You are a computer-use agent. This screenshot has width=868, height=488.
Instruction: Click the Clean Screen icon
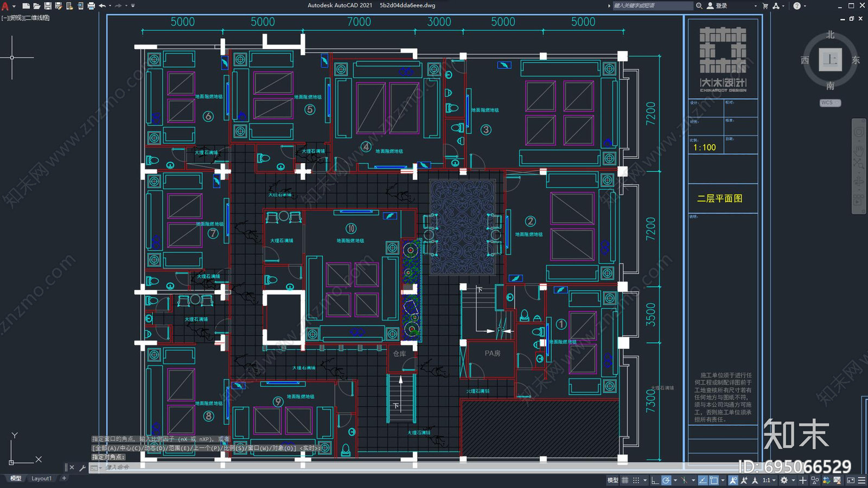click(851, 480)
